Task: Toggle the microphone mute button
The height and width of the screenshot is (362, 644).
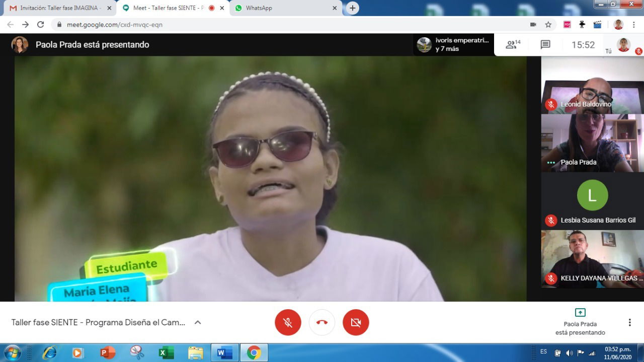Action: point(288,322)
